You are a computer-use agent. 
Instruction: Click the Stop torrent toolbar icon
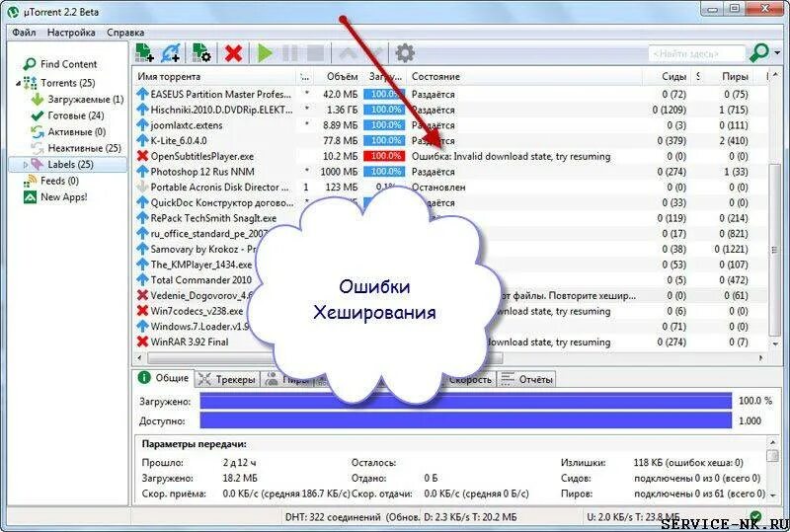pos(315,53)
